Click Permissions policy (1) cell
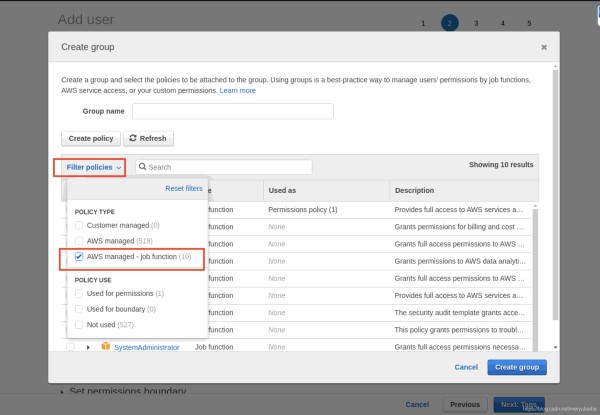This screenshot has height=415, width=600. [x=303, y=210]
